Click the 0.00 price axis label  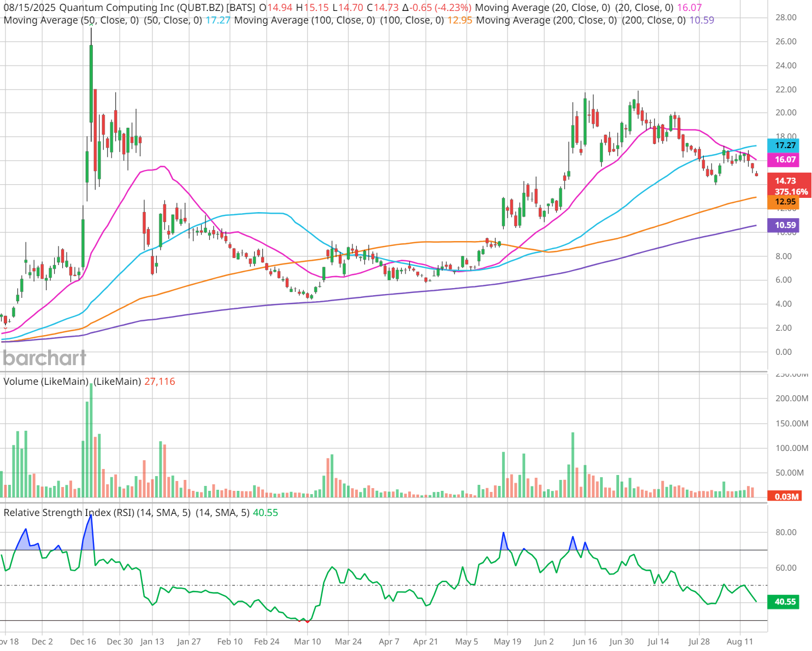(784, 352)
